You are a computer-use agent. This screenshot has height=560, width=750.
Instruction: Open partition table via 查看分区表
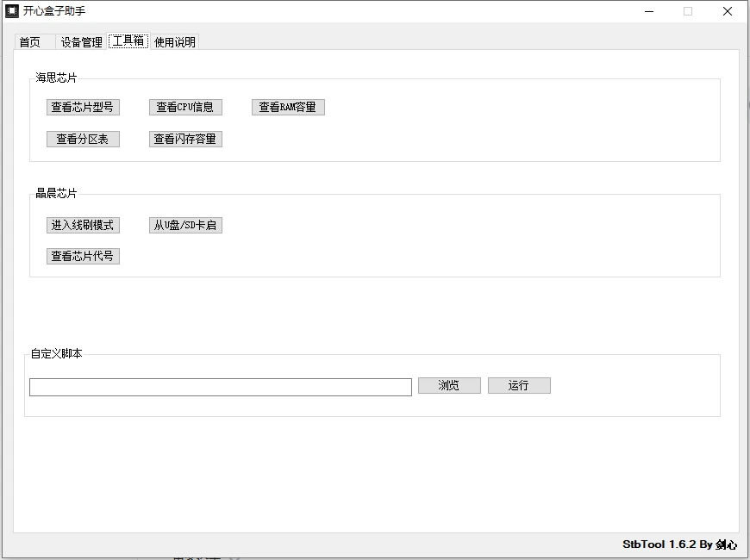point(83,139)
